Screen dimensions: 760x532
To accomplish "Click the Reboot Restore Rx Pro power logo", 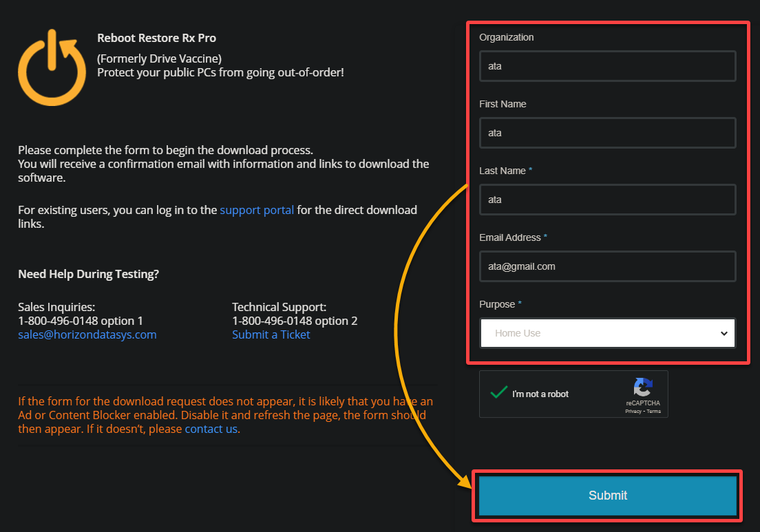I will click(x=52, y=67).
